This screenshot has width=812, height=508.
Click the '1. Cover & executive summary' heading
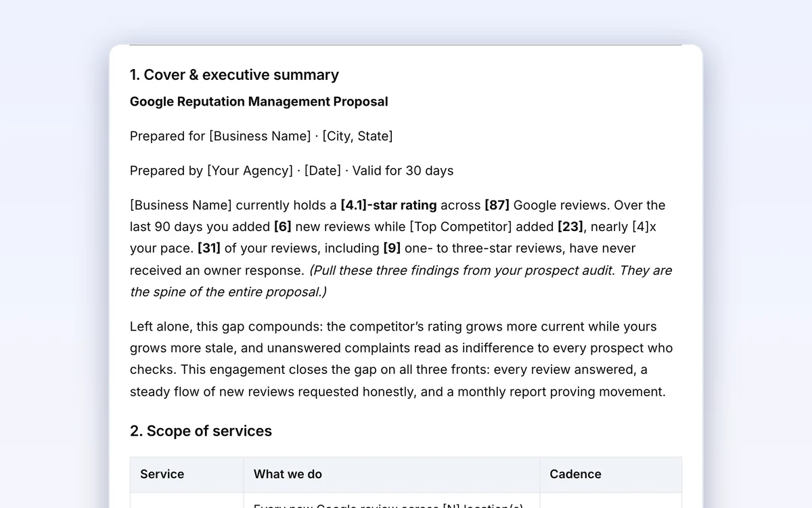point(234,75)
